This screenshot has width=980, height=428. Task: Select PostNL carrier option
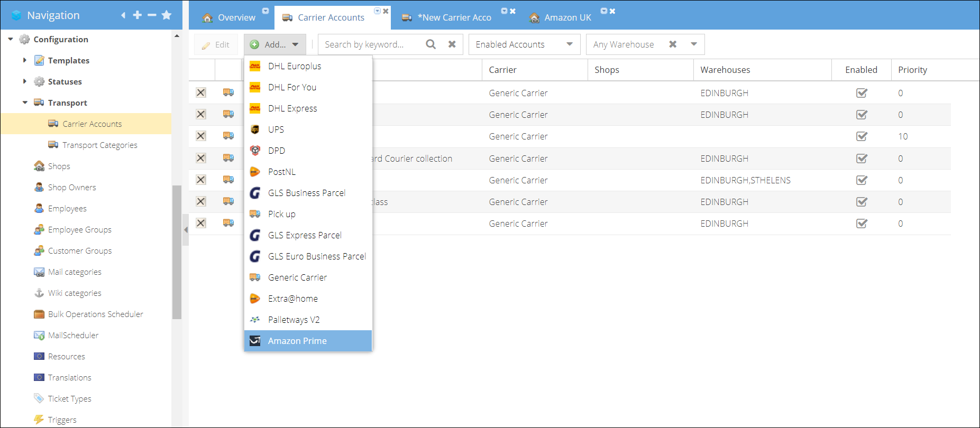pyautogui.click(x=308, y=172)
